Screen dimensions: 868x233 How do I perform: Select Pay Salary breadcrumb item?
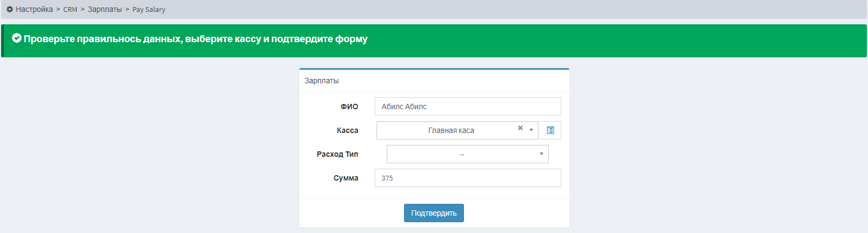tap(149, 9)
